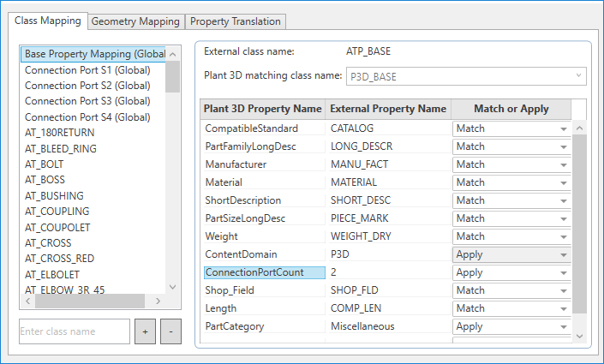Screen dimensions: 604x364
Task: Click class list scroll down arrow
Action: [x=172, y=287]
